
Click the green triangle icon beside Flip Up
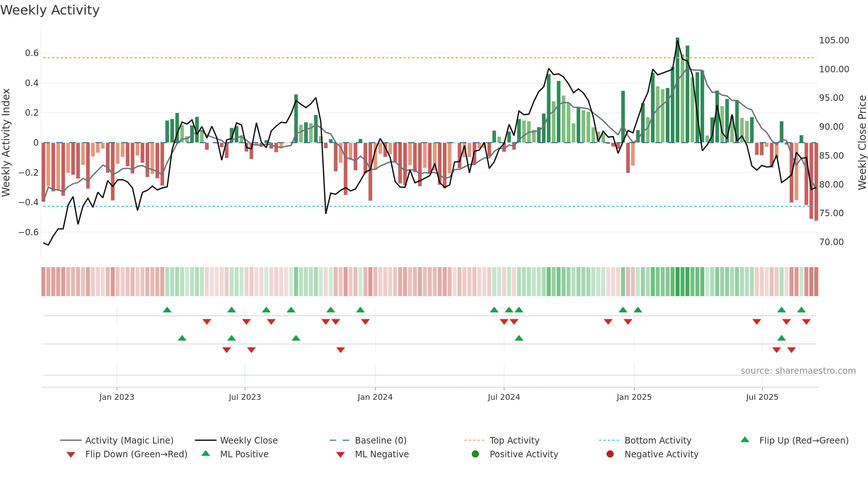(745, 440)
